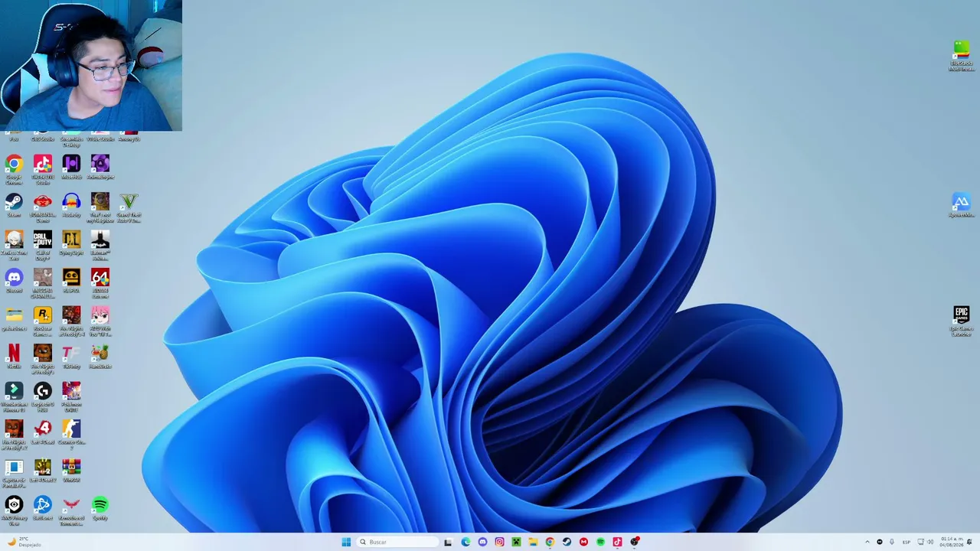Open the volume and network quick settings

(x=926, y=542)
